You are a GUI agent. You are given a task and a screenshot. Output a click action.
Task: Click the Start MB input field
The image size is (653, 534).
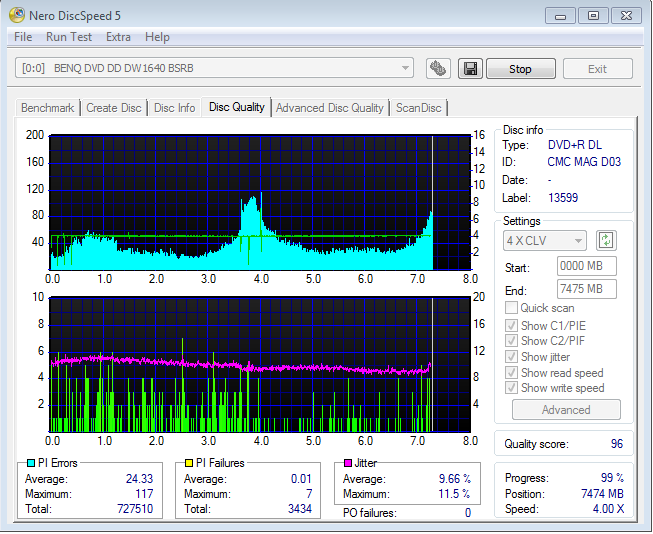pyautogui.click(x=586, y=266)
